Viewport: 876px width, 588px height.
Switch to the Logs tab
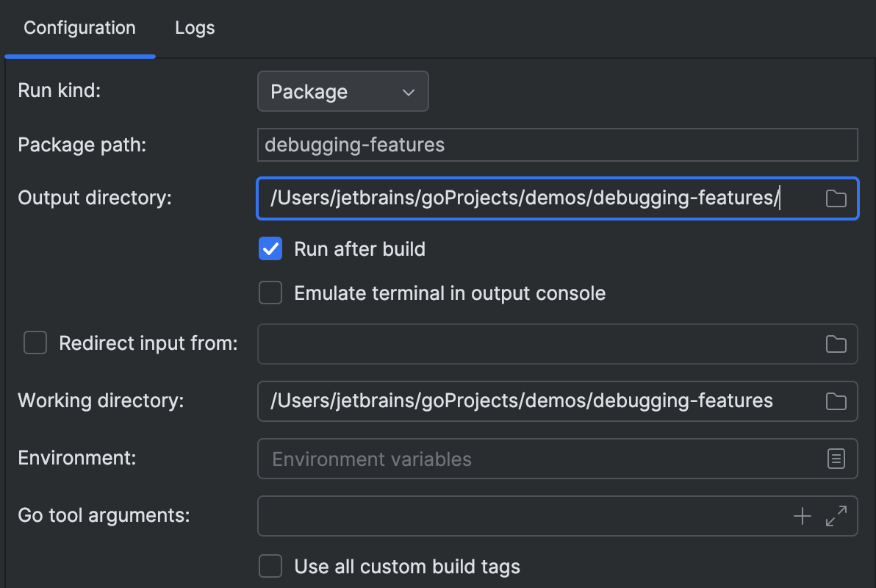(x=195, y=29)
